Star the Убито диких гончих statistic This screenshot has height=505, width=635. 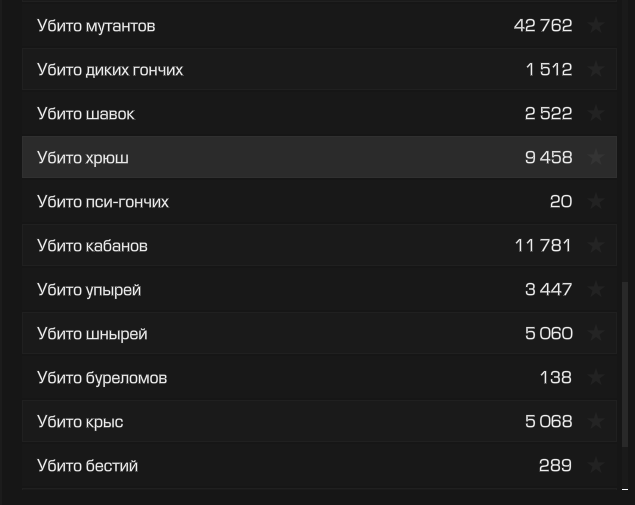point(596,69)
